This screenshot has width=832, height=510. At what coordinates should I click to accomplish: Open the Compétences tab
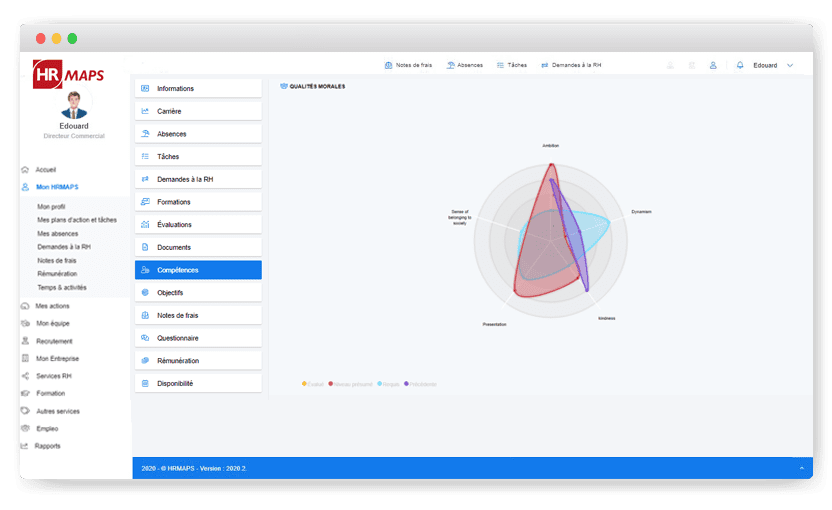click(198, 270)
